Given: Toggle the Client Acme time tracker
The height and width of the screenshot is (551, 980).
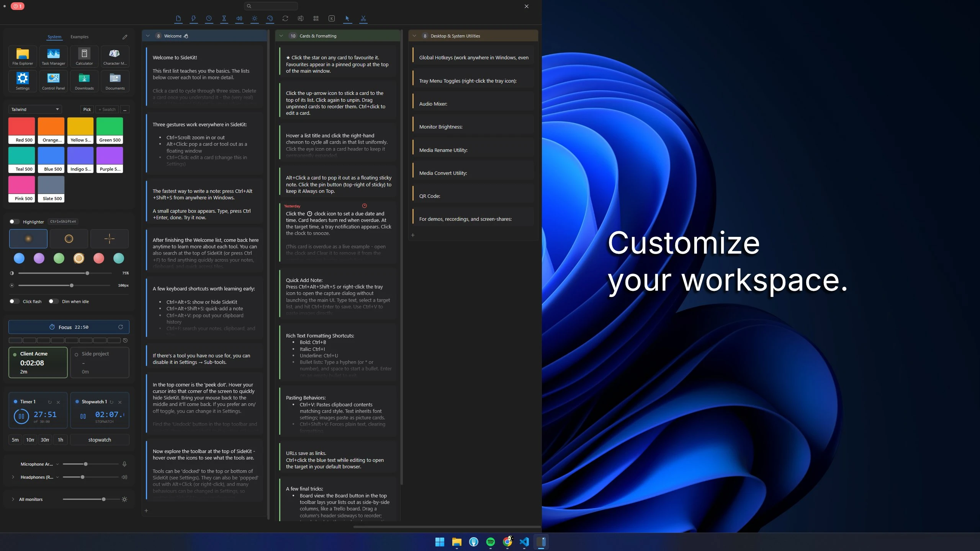Looking at the screenshot, I should (38, 362).
